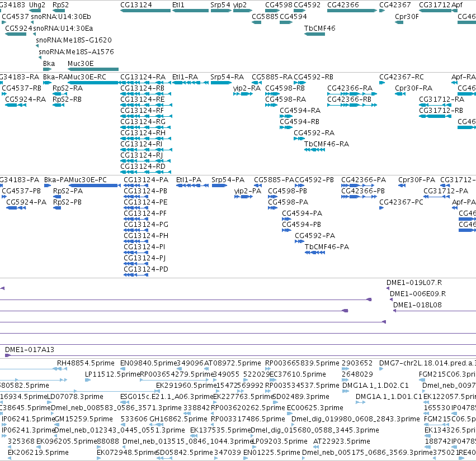
Task: Click the TbCMF46 gene label
Action: 319,28
